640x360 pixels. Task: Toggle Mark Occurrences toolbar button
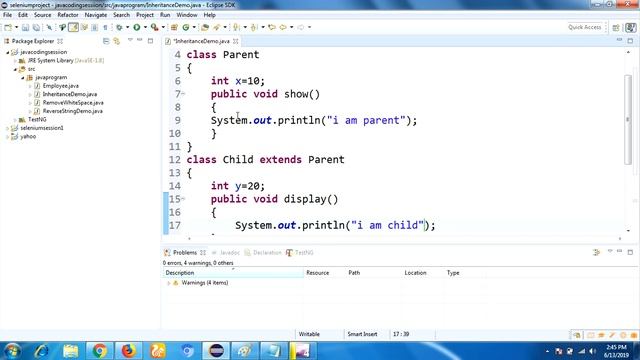click(73, 27)
